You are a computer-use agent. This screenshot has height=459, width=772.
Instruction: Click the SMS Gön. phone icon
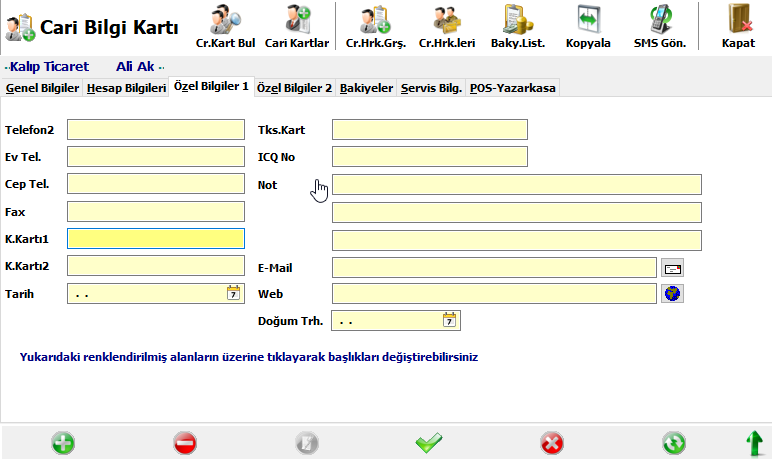click(660, 27)
